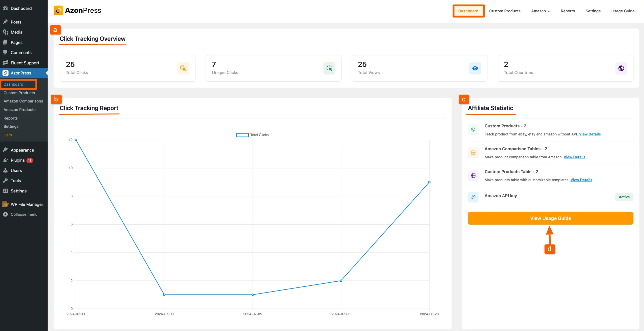Viewport: 644px width, 331px height.
Task: Click the Amazon API key icon
Action: 473,197
